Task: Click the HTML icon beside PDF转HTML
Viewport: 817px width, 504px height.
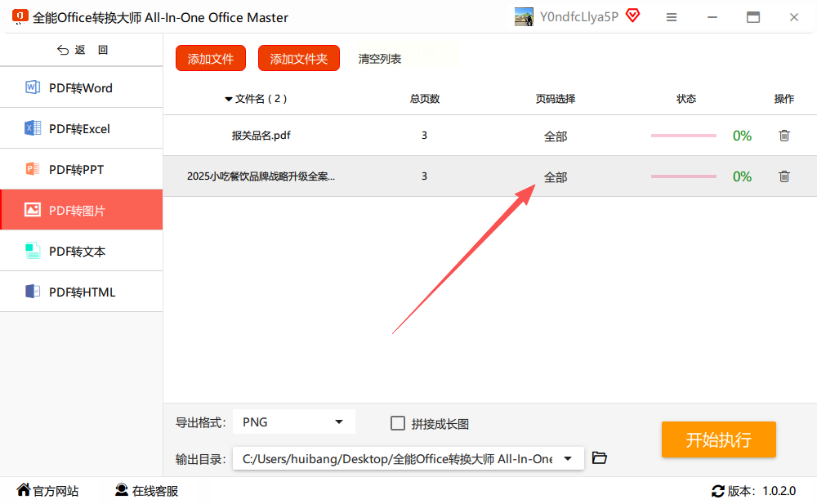Action: [33, 292]
